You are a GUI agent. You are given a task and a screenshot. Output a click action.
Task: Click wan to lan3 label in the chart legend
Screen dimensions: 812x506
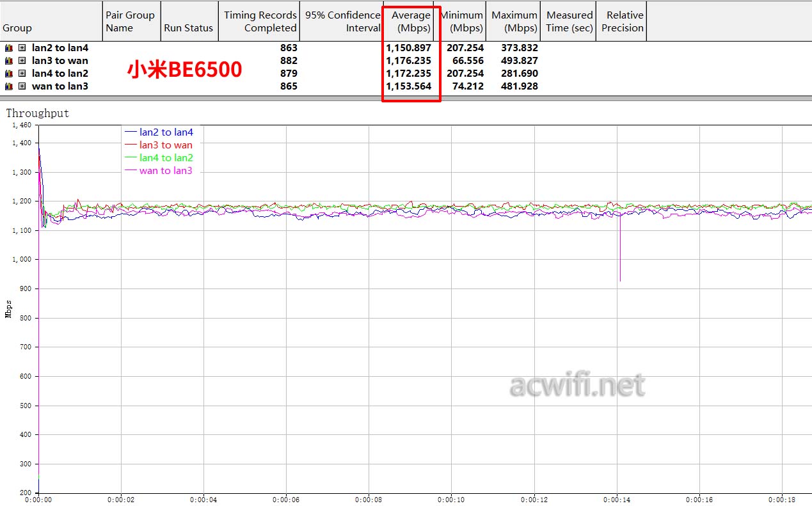click(166, 171)
